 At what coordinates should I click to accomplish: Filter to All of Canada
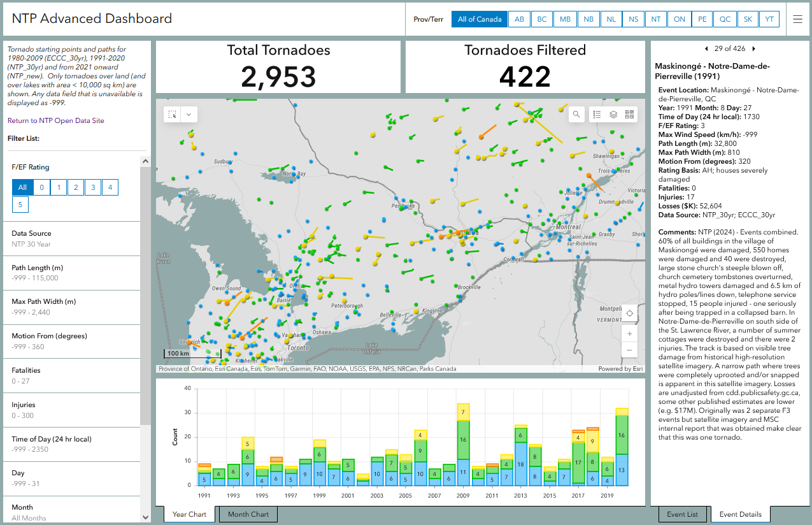[480, 19]
